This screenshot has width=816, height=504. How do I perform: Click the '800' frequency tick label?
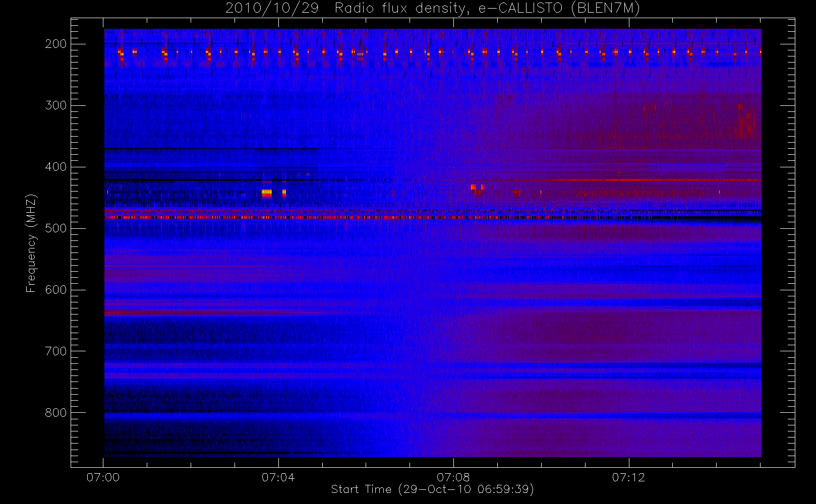click(55, 413)
